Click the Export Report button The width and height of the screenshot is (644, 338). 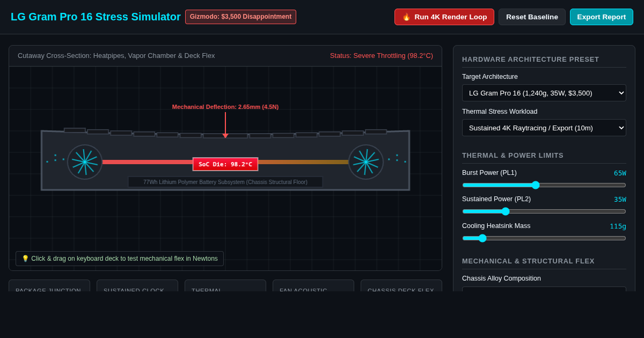coord(602,17)
